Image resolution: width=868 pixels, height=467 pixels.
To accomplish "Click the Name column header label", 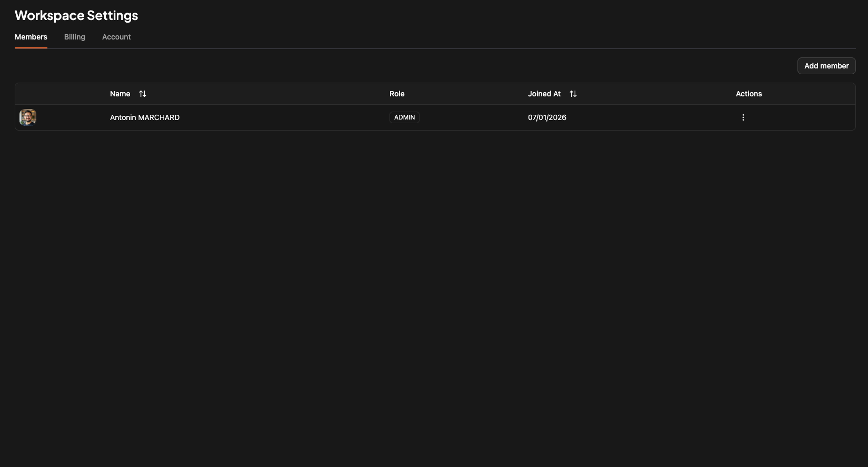I will coord(120,94).
